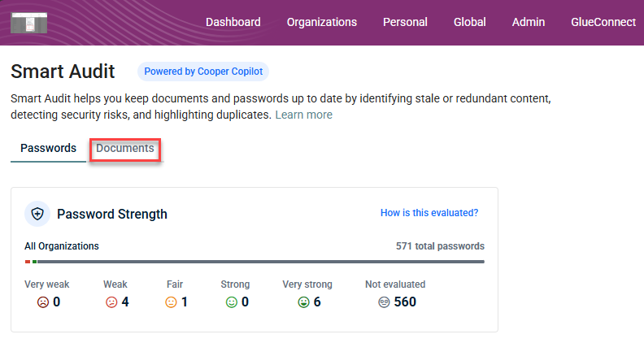This screenshot has width=644, height=343.
Task: Click the Strong rating smiley icon
Action: coord(231,302)
